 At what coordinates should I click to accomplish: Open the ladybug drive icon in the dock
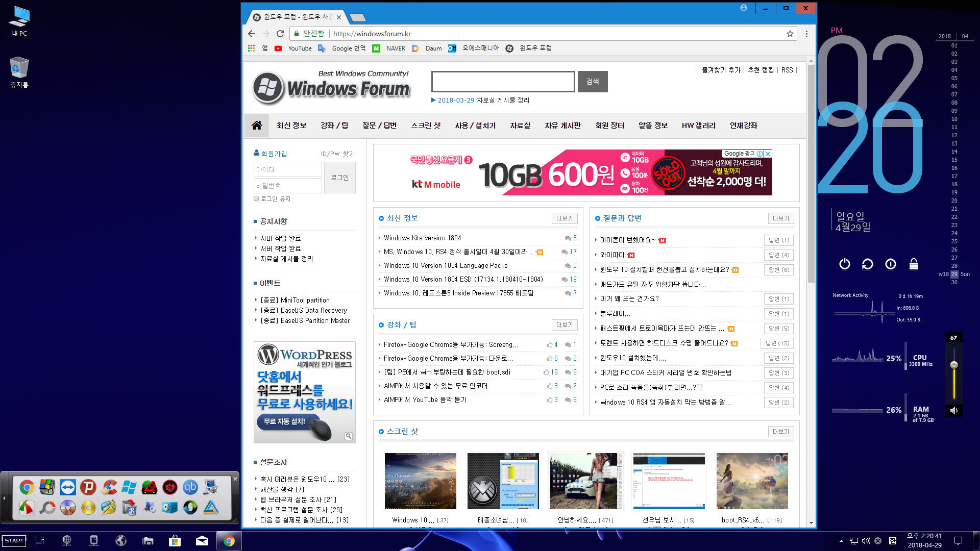150,487
